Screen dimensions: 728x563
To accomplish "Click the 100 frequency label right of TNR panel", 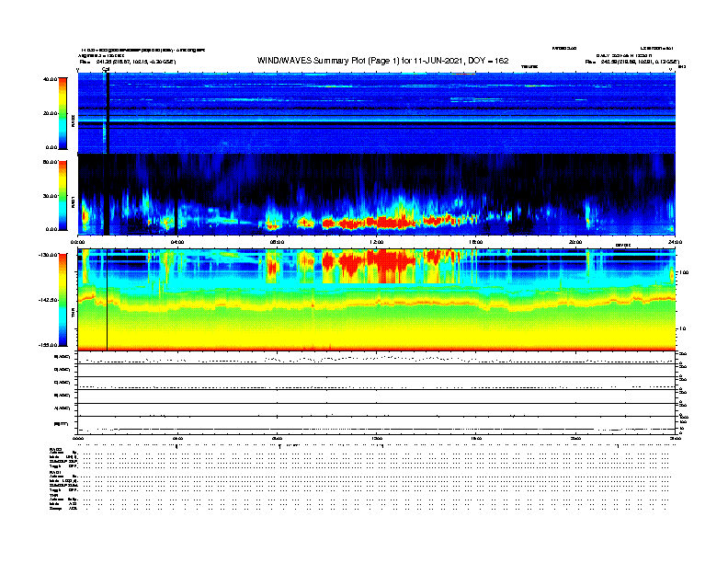I will coord(684,272).
